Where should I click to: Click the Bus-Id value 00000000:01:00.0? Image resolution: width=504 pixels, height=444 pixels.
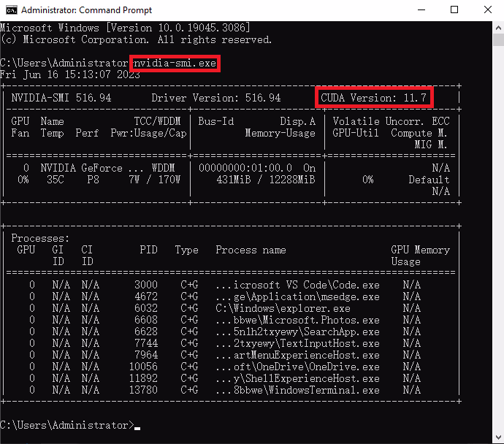coord(245,168)
